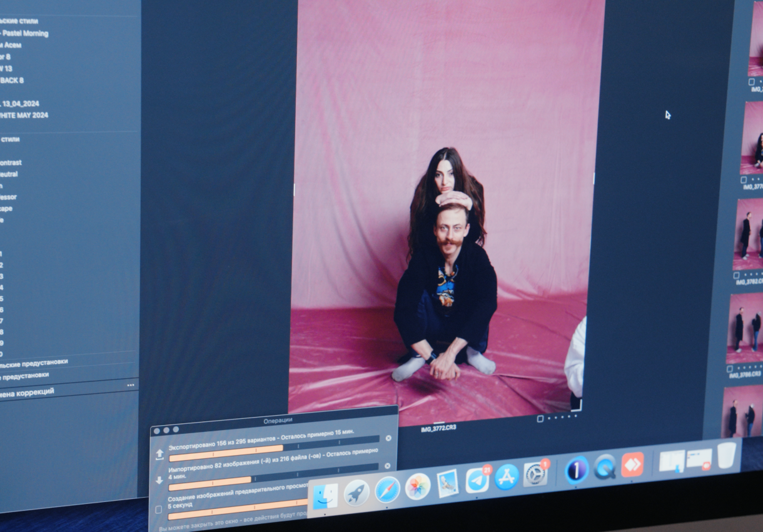Cancel the export operation with its X button
The width and height of the screenshot is (763, 532).
click(388, 438)
